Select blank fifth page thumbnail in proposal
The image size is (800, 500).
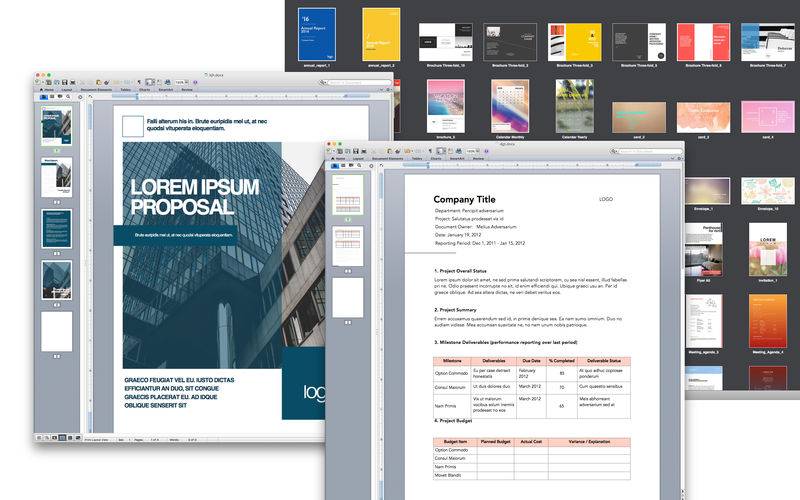[x=57, y=332]
